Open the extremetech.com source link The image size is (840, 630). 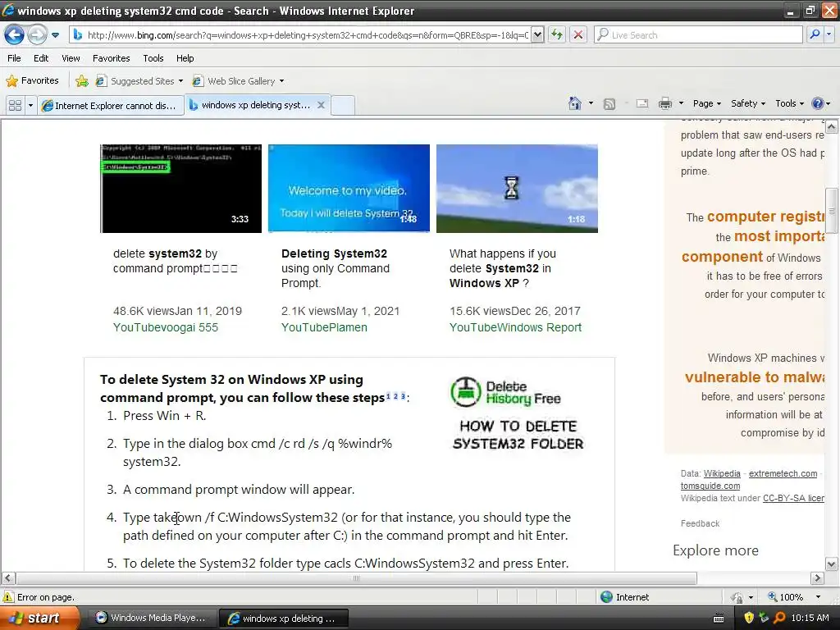tap(783, 473)
